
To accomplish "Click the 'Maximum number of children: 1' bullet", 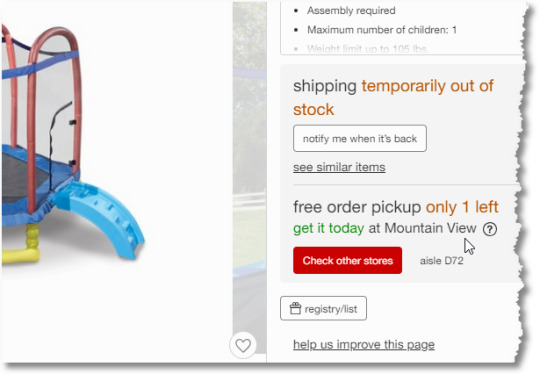I will [x=382, y=30].
